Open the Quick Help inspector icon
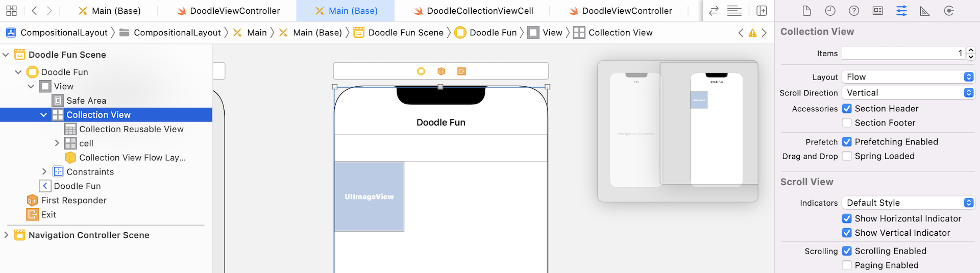Image resolution: width=980 pixels, height=273 pixels. [854, 11]
